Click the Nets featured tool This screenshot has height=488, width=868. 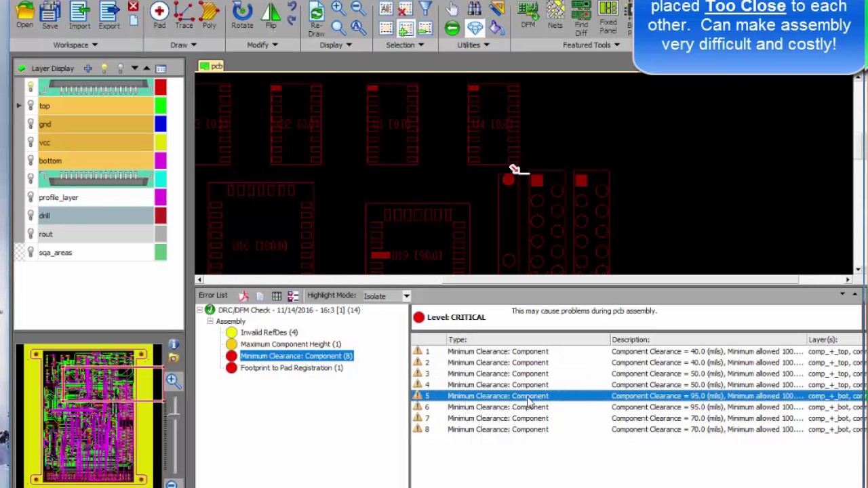(555, 14)
